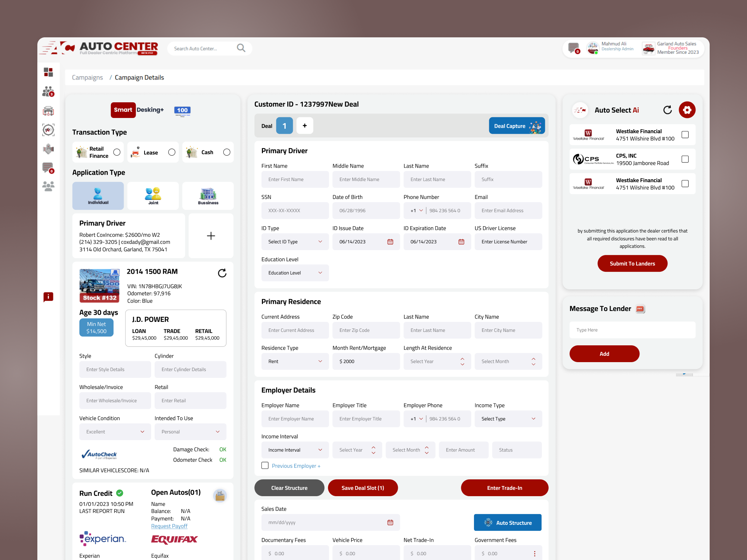
Task: Refresh the Auto Select Ai panel
Action: [x=667, y=110]
